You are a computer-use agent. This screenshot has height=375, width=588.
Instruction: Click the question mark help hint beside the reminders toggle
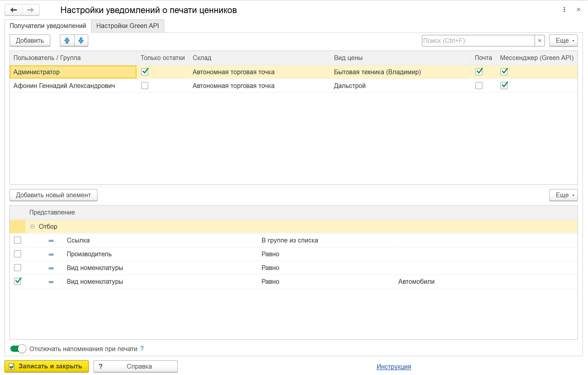point(142,348)
